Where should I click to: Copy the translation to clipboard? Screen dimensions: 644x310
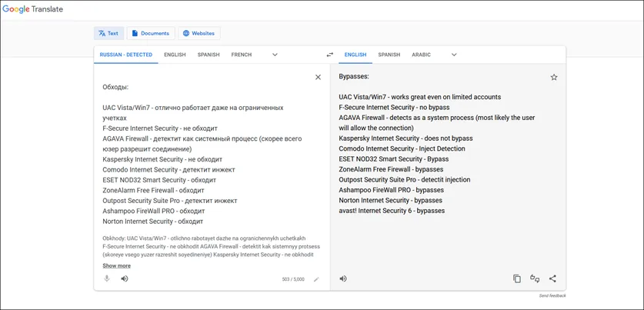pos(517,278)
